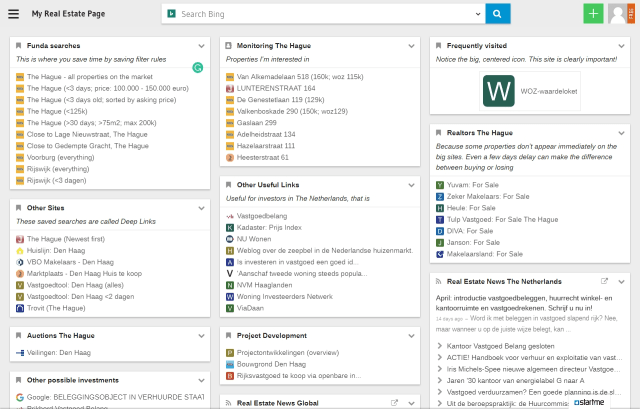The height and width of the screenshot is (409, 640).
Task: Open 'Tulp Vastgoed: For Sale The Hague'
Action: click(502, 220)
